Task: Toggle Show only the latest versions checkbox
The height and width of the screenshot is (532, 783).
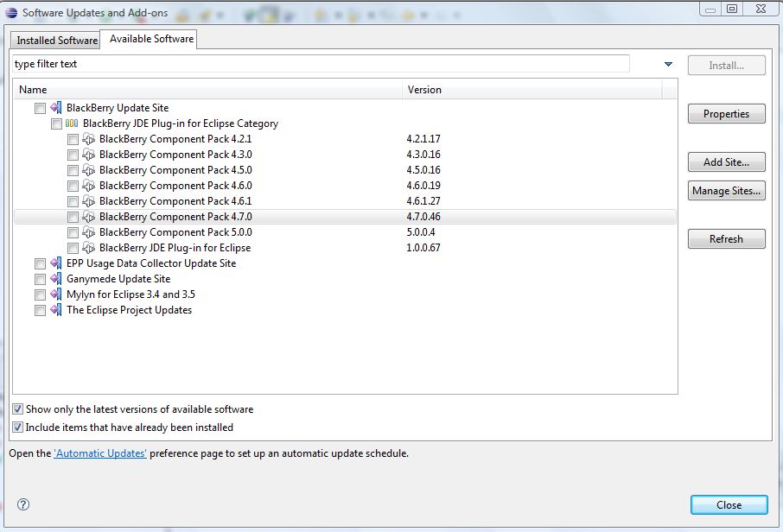Action: pos(18,409)
